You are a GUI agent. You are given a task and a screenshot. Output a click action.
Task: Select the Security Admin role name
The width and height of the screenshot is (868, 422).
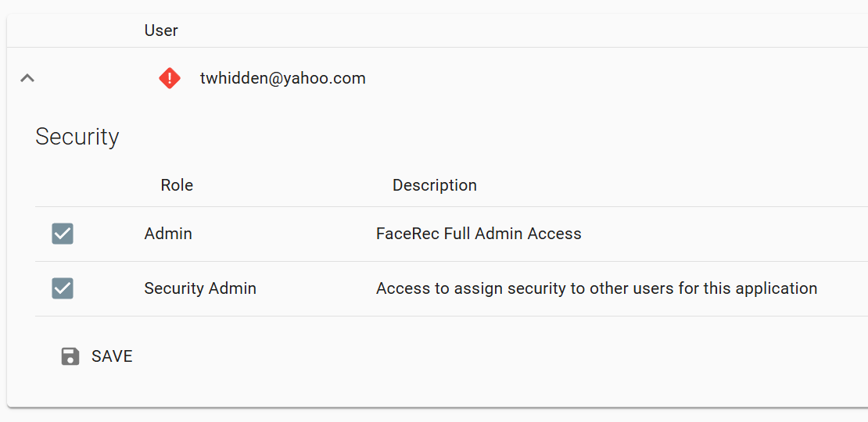pos(200,288)
